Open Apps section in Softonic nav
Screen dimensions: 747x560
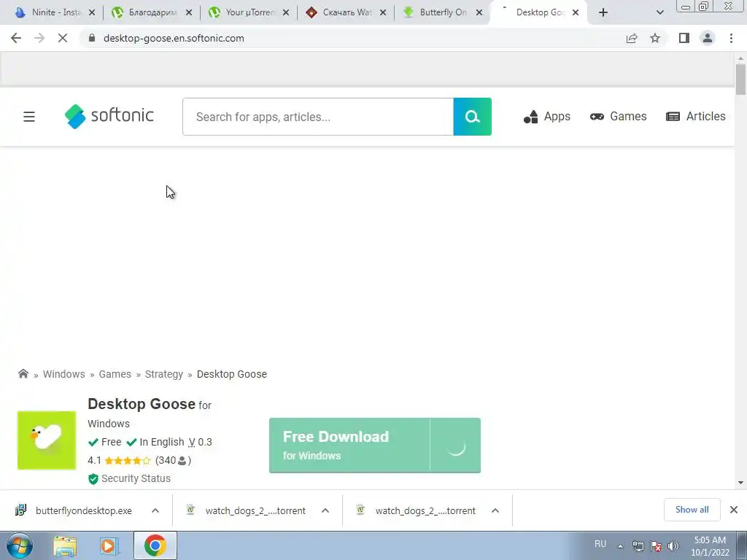(547, 117)
